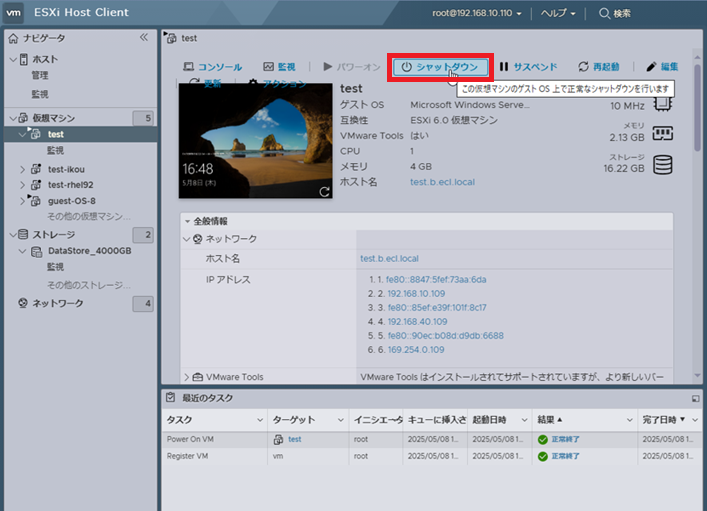The height and width of the screenshot is (511, 707).
Task: Click the Network globe icon in navigator
Action: (x=23, y=303)
